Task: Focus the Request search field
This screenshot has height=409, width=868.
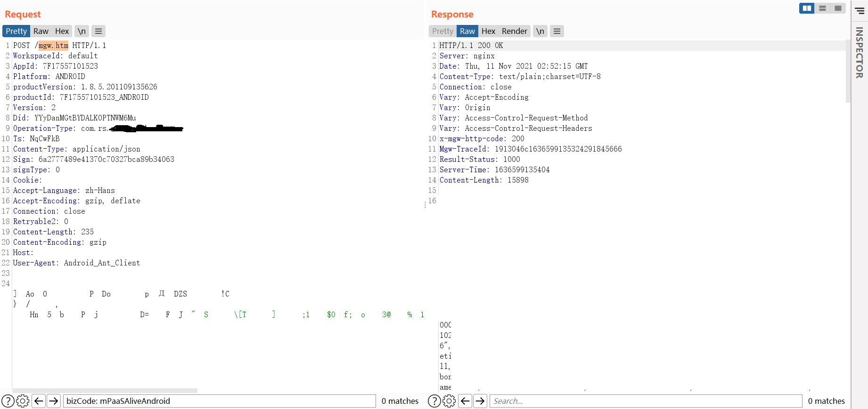Action: click(x=219, y=401)
